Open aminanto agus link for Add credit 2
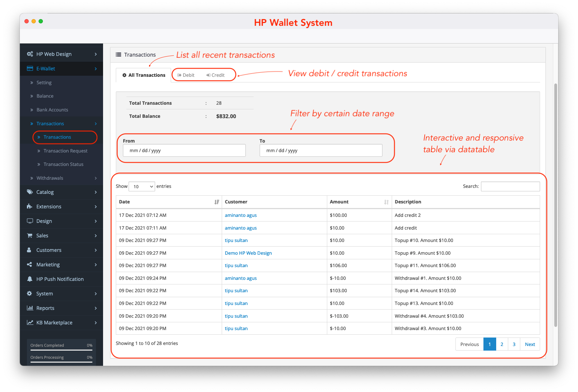The width and height of the screenshot is (578, 392). [241, 215]
